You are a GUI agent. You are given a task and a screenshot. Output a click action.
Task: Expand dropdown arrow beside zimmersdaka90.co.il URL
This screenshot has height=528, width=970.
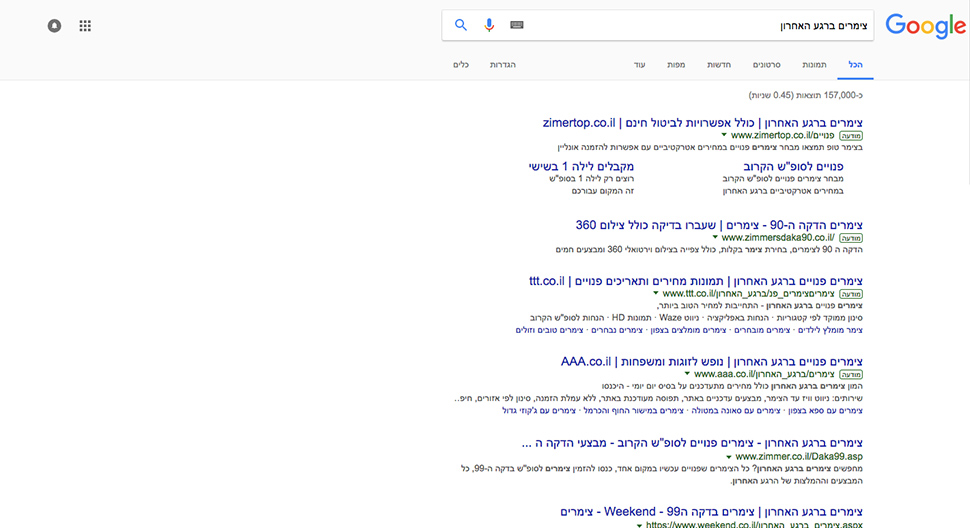tap(715, 237)
